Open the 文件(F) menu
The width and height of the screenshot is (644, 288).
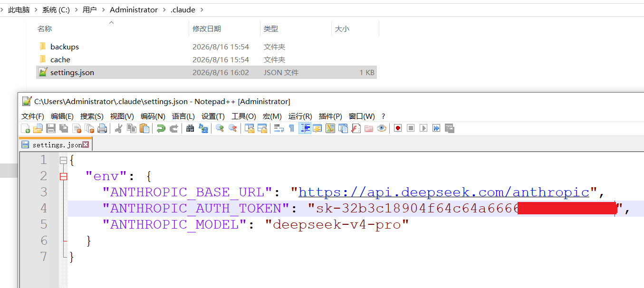tap(33, 116)
